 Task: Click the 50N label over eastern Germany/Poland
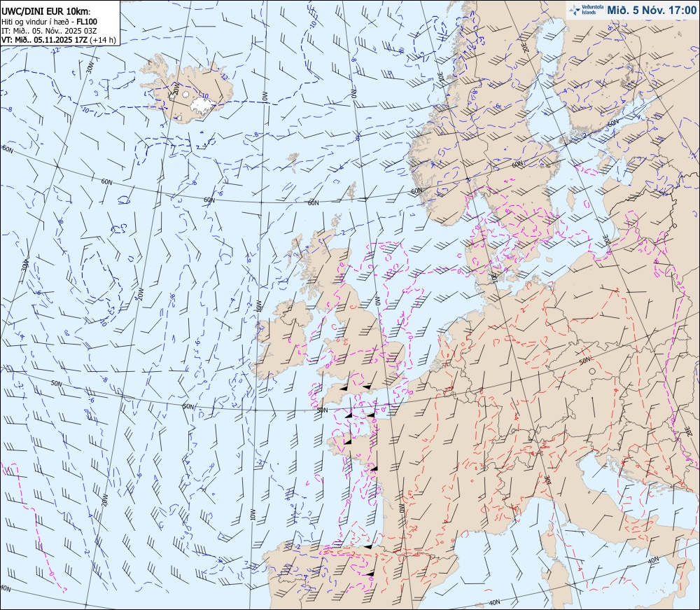pyautogui.click(x=584, y=361)
